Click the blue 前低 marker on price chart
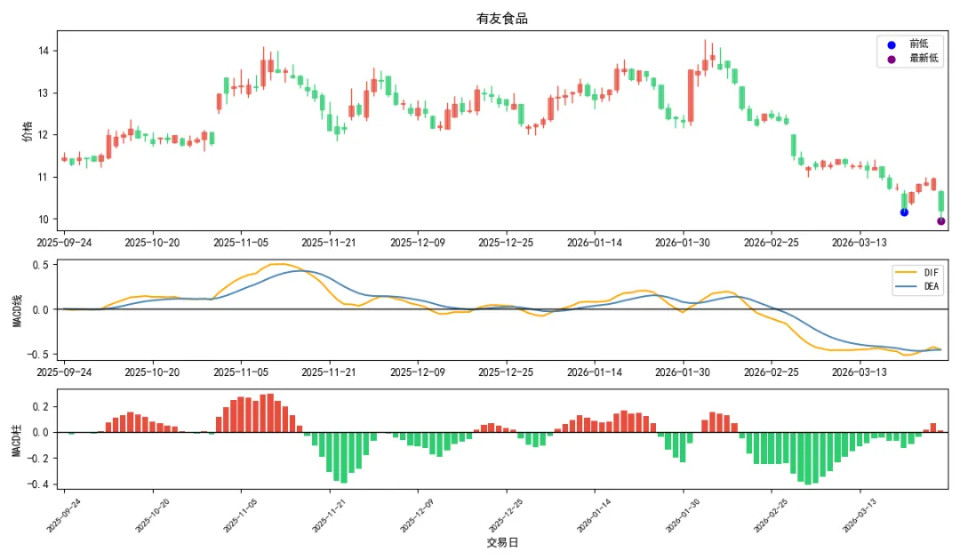960x560 pixels. click(904, 212)
